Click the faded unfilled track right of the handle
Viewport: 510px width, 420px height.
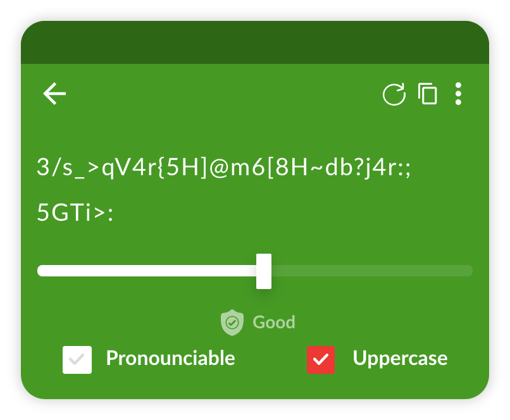(373, 271)
